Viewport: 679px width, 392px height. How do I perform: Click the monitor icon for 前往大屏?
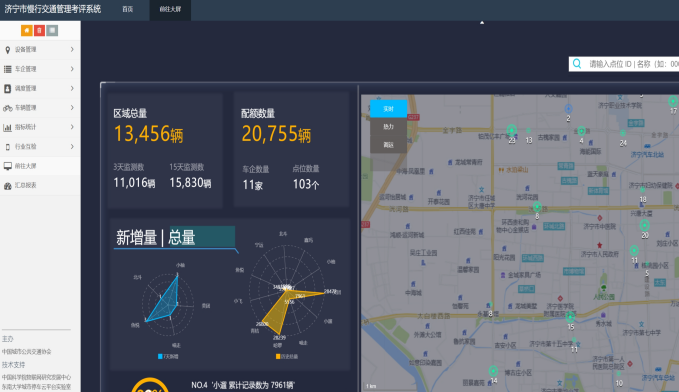click(x=8, y=166)
